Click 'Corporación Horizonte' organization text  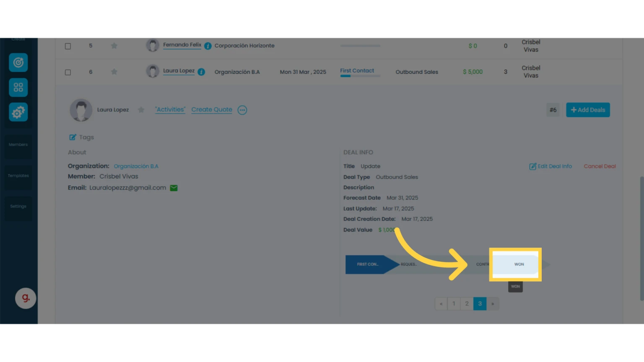click(x=244, y=46)
